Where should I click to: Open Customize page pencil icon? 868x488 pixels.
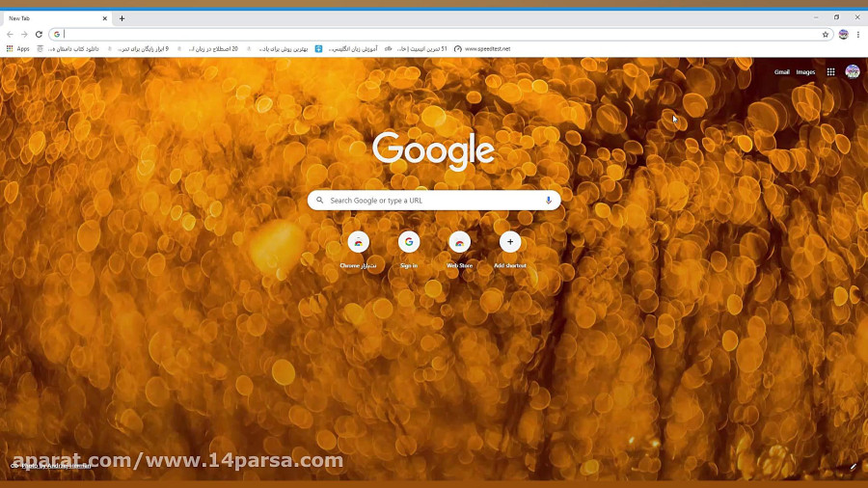[854, 467]
